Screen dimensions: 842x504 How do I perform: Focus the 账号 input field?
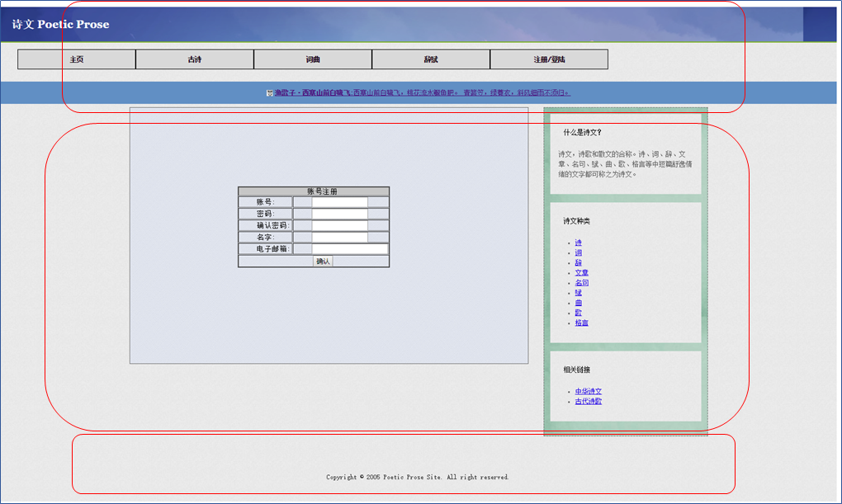[340, 202]
